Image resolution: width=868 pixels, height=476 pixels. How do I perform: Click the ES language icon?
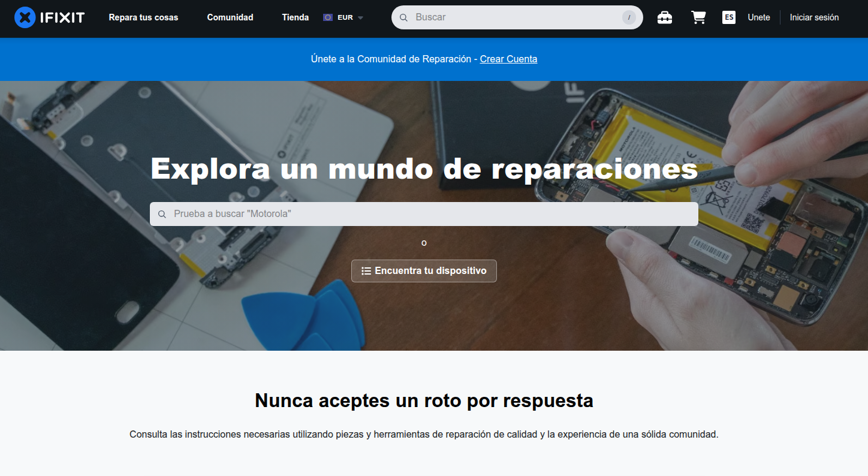click(x=729, y=17)
